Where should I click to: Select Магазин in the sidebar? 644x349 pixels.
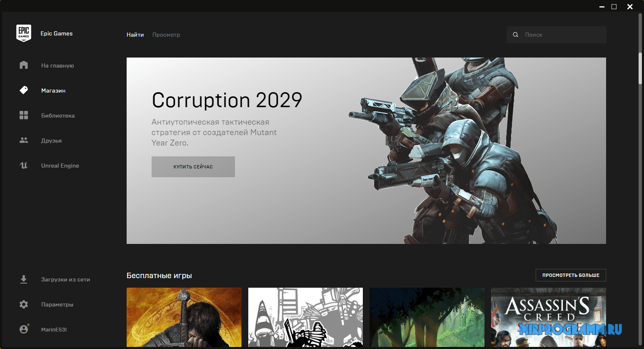click(53, 90)
